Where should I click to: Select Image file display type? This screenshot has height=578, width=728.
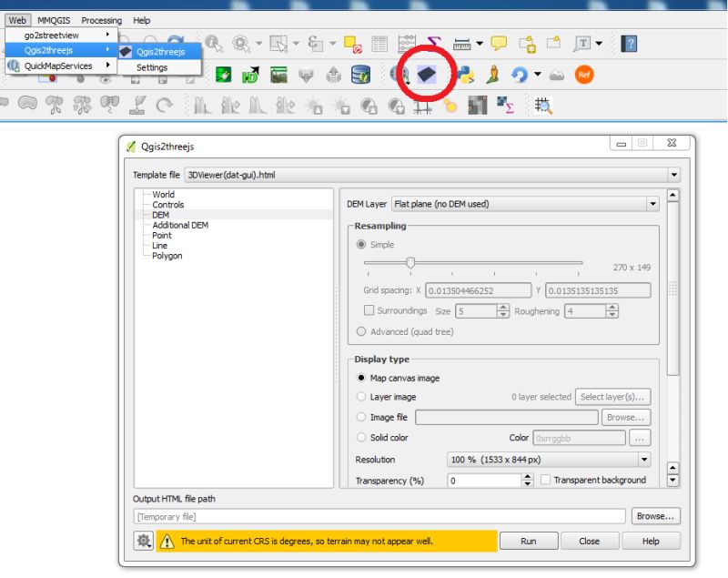[360, 417]
